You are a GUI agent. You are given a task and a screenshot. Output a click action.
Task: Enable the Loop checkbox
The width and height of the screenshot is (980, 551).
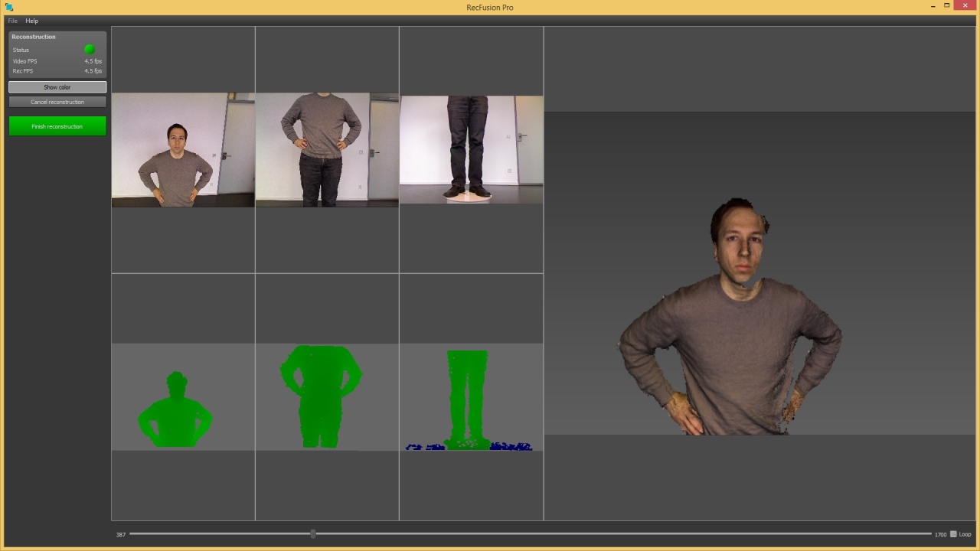click(953, 534)
